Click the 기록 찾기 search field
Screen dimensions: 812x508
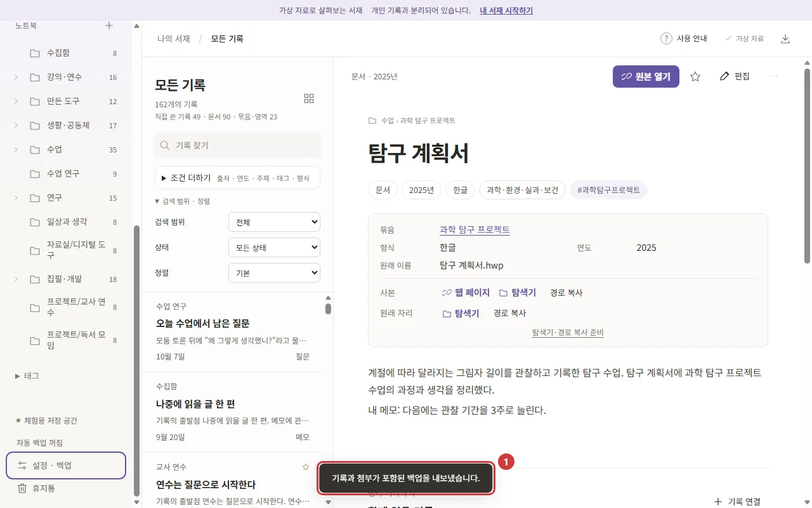(x=237, y=145)
